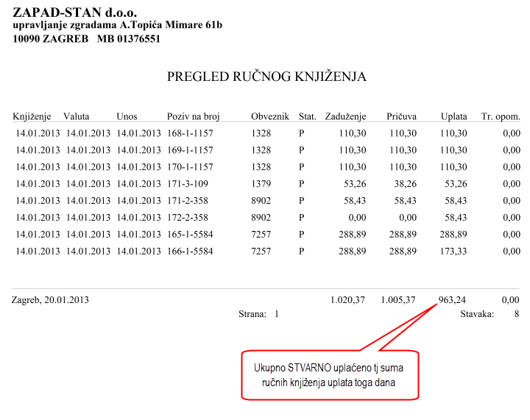Click the footer date Zagreb, 20.01.2013

tap(50, 300)
